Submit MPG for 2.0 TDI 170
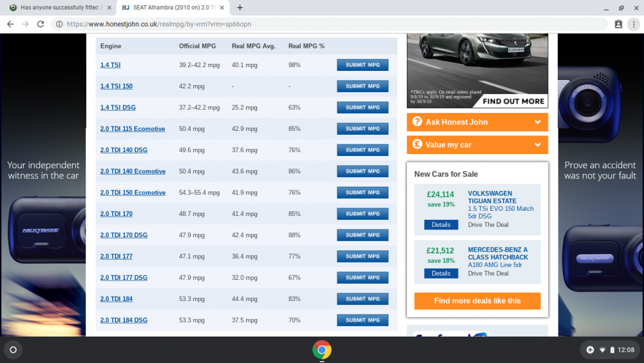This screenshot has width=644, height=363. tap(363, 214)
